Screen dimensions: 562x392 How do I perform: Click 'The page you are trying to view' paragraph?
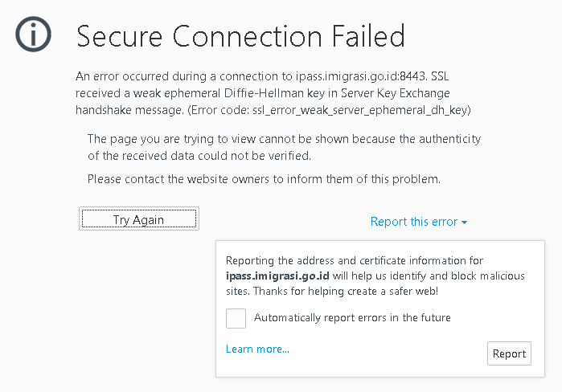click(285, 147)
